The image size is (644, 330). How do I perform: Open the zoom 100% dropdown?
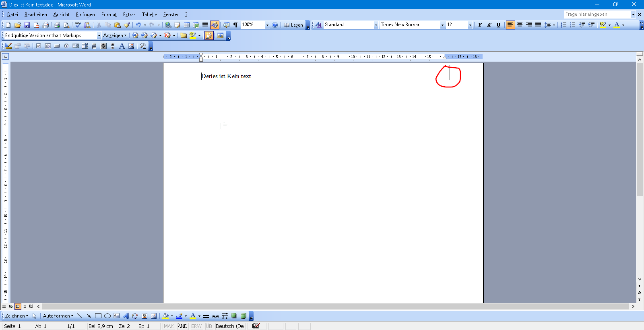tap(267, 25)
